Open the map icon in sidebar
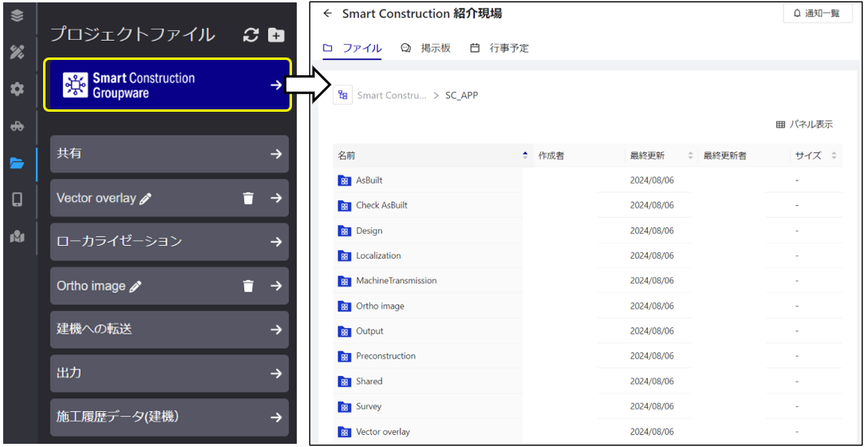 click(x=18, y=236)
